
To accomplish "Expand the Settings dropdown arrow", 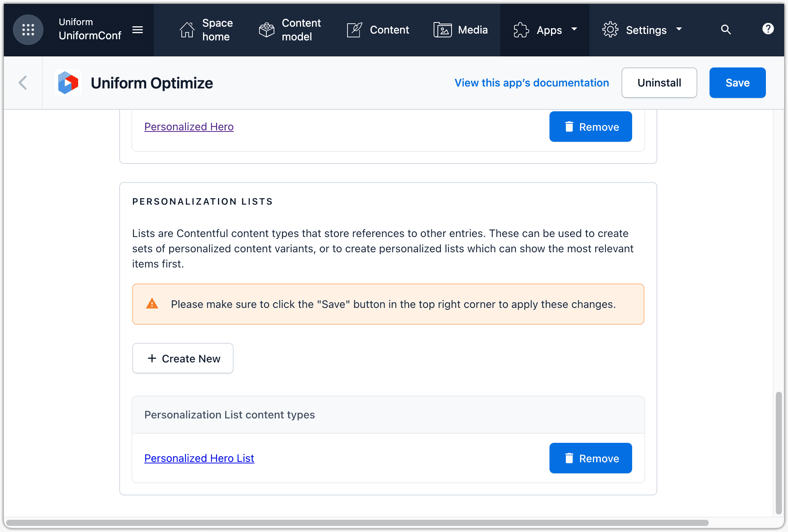I will (x=679, y=30).
